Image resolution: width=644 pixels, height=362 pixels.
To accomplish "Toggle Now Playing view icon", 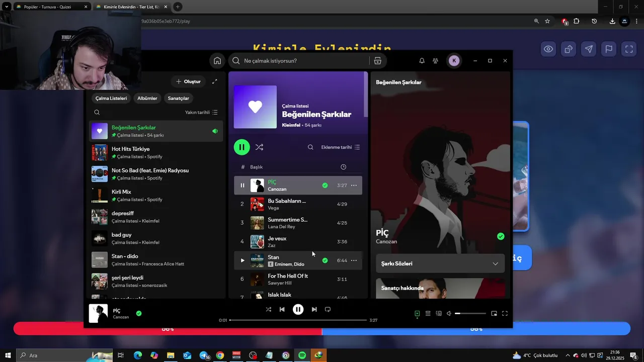I will (417, 314).
